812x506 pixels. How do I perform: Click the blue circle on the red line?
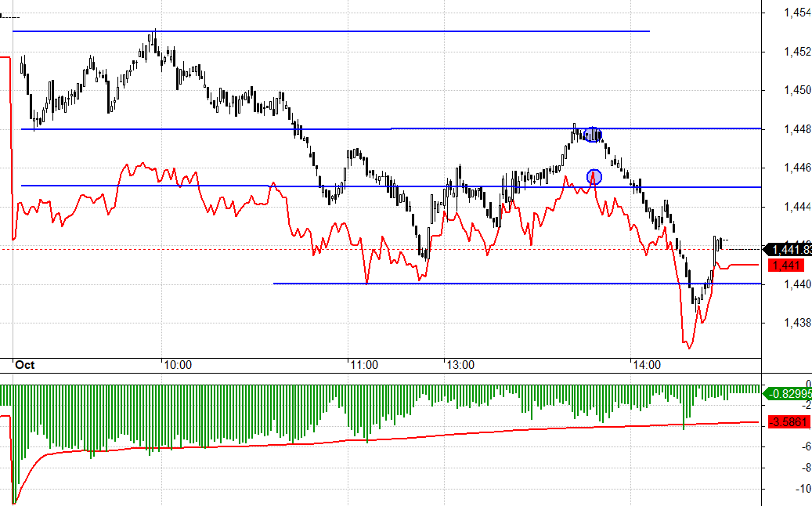pyautogui.click(x=594, y=176)
